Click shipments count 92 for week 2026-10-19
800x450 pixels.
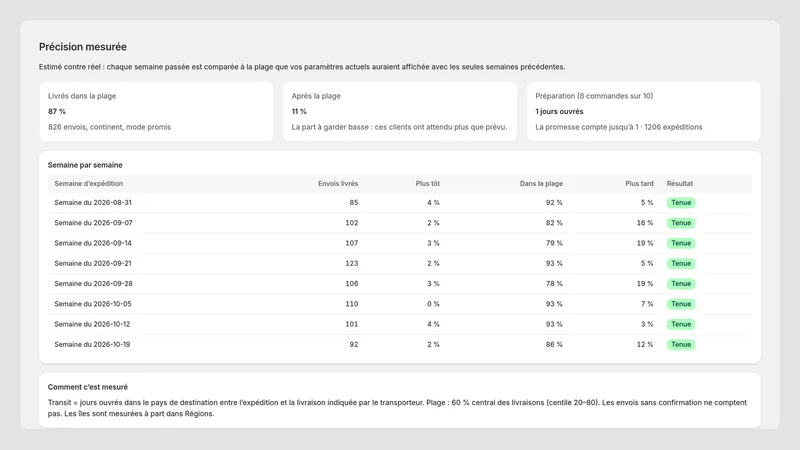(x=354, y=344)
